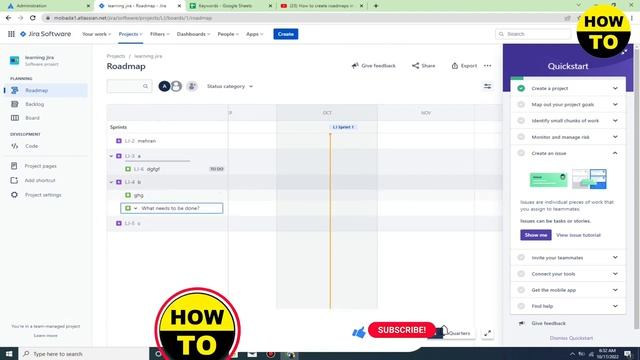Viewport: 640px width, 360px height.
Task: Open roadmap view settings icon
Action: 487,86
